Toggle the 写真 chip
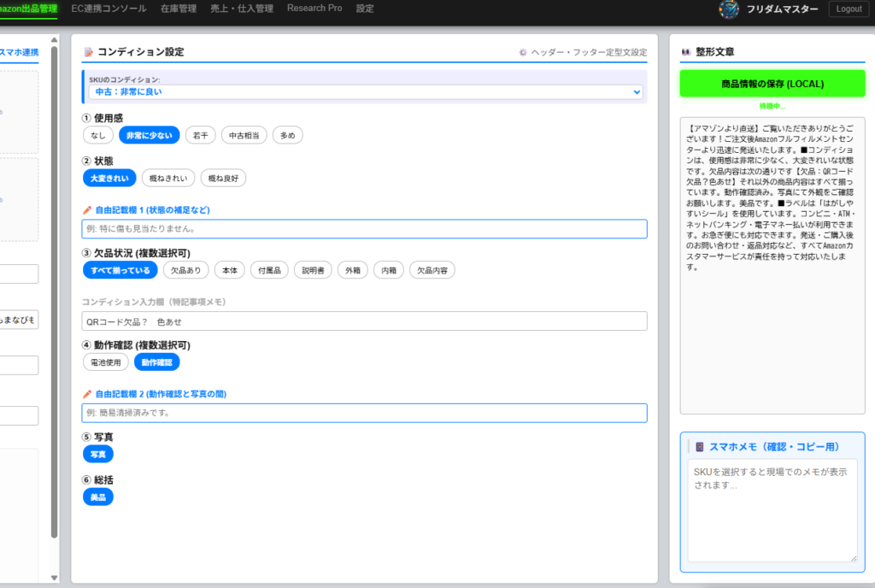The height and width of the screenshot is (588, 875). pos(98,454)
